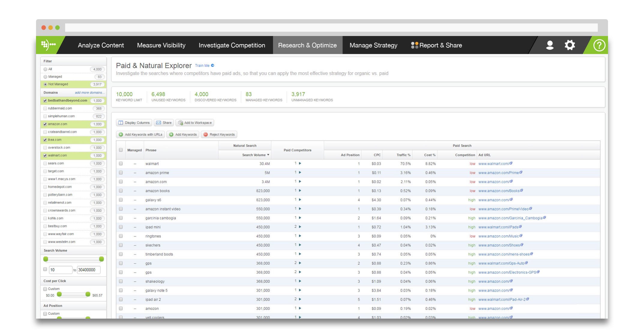
Task: Click the Cost per Click maximum slider handle
Action: click(x=88, y=294)
